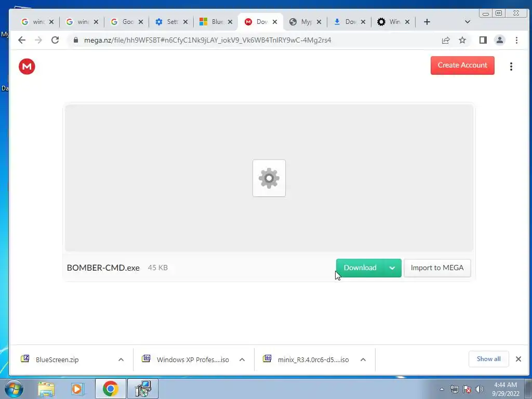Viewport: 532px width, 399px height.
Task: Reload the page with refresh icon
Action: click(x=55, y=40)
